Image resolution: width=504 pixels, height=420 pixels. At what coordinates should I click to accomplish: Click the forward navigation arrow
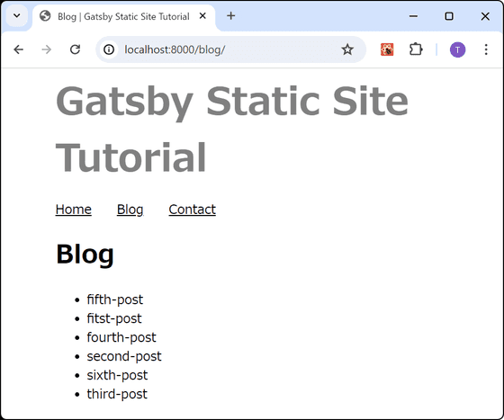47,49
